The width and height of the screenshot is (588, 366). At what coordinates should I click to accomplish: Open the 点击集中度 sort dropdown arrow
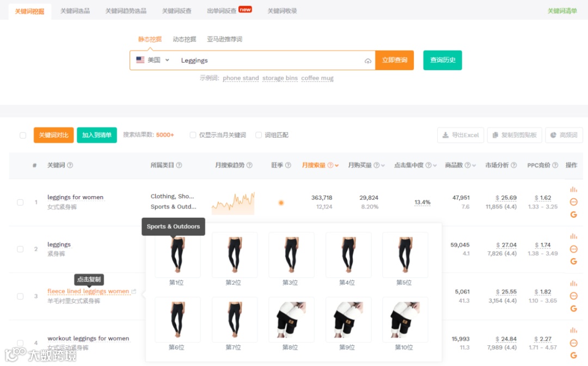(434, 166)
